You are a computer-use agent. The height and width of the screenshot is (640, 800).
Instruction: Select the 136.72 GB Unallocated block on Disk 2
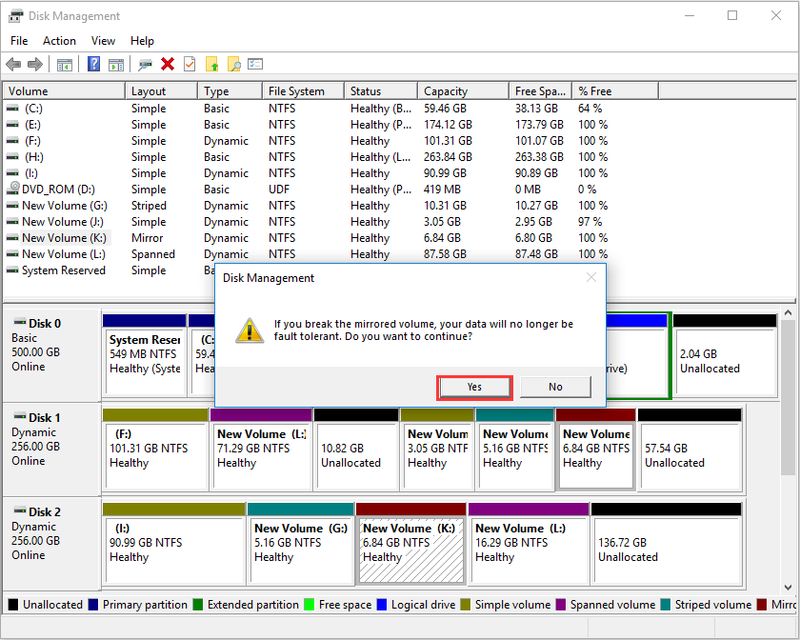(666, 550)
